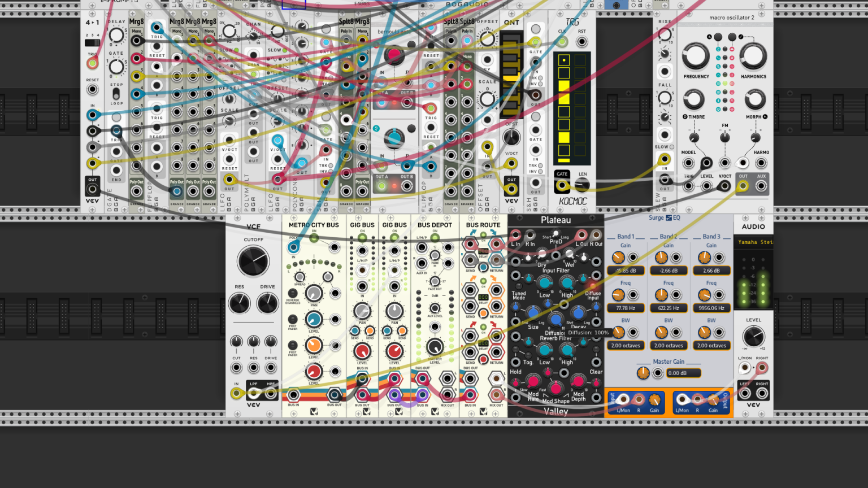Click Band 1 Gain value -15.85 dB
868x488 pixels.
[625, 271]
